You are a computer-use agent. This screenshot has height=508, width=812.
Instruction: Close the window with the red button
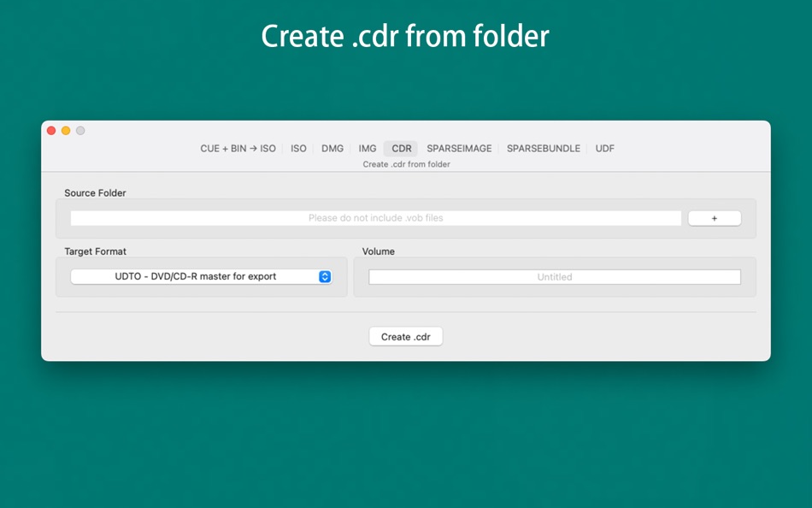click(x=51, y=131)
